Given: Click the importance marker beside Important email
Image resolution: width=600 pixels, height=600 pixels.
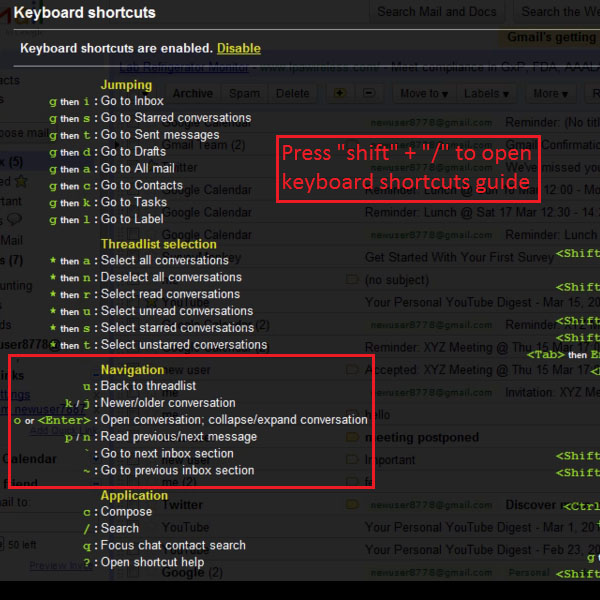Looking at the screenshot, I should (x=352, y=459).
